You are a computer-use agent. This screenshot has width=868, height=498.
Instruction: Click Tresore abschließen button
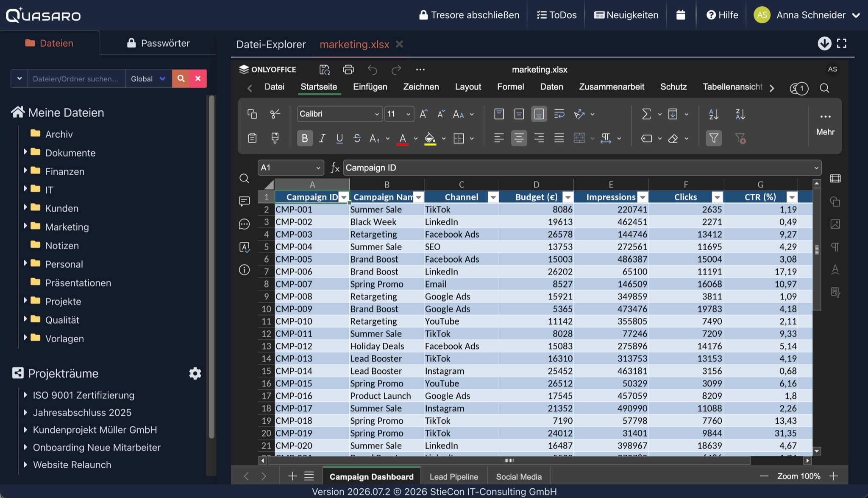pyautogui.click(x=469, y=15)
